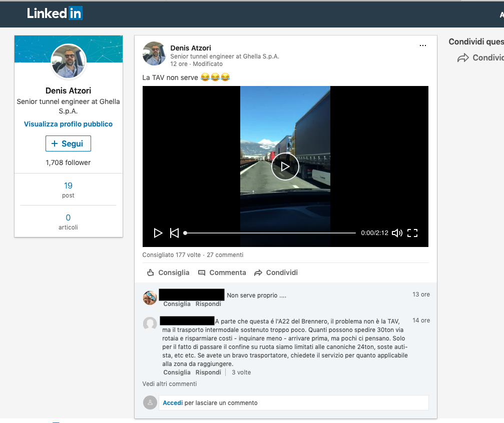Play the video using center play button
This screenshot has width=504, height=423.
[285, 166]
